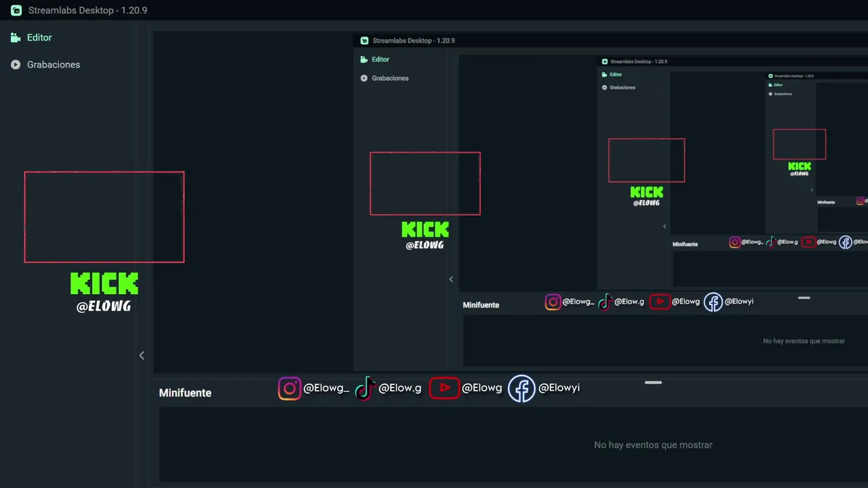Select the red webcam frame in the first mirrored window
Image resolution: width=868 pixels, height=488 pixels.
[x=425, y=184]
